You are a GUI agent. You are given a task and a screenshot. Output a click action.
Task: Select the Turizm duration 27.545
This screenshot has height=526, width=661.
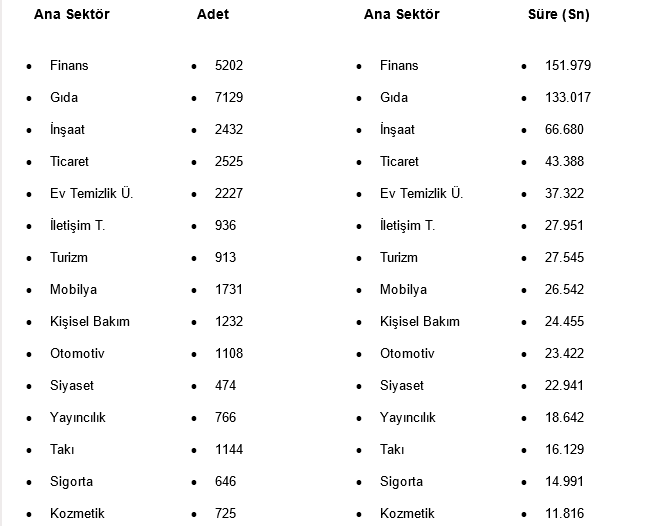point(564,258)
